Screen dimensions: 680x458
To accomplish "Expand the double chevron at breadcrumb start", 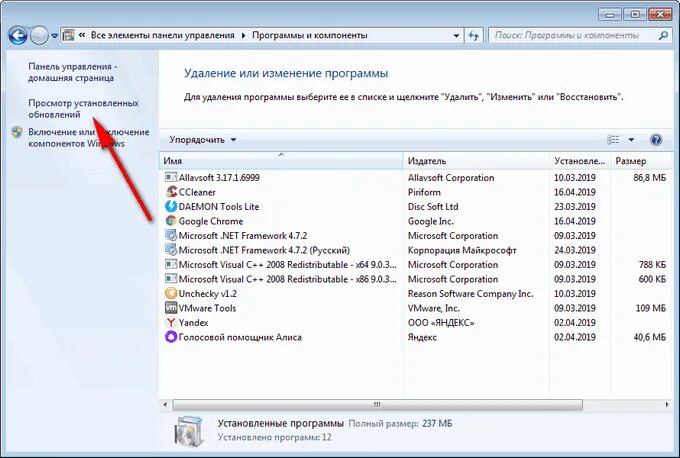I will pyautogui.click(x=82, y=35).
